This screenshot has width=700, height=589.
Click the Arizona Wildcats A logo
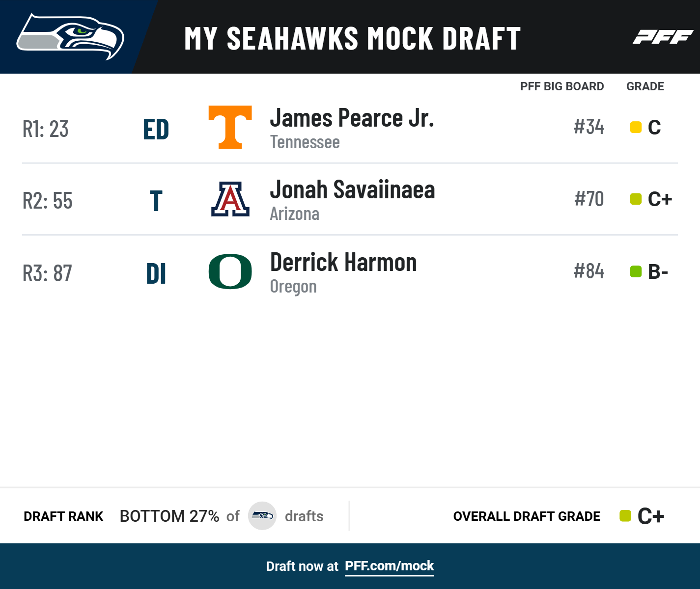coord(230,199)
